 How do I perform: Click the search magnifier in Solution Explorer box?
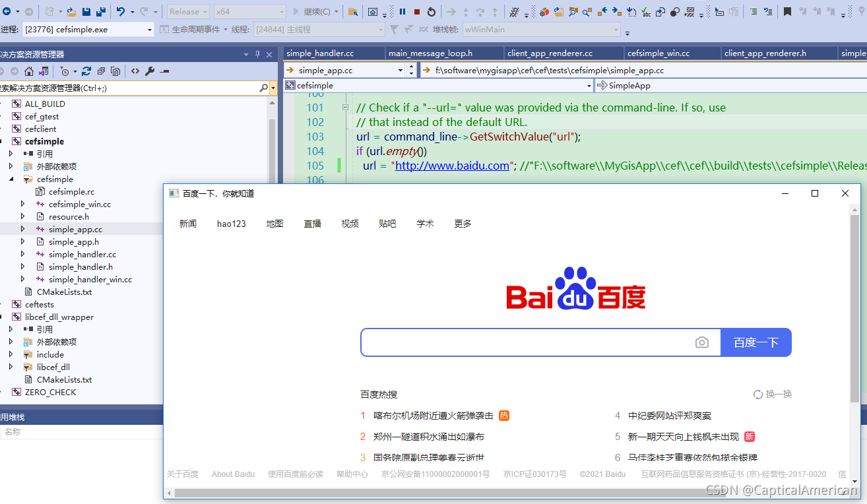tap(263, 88)
